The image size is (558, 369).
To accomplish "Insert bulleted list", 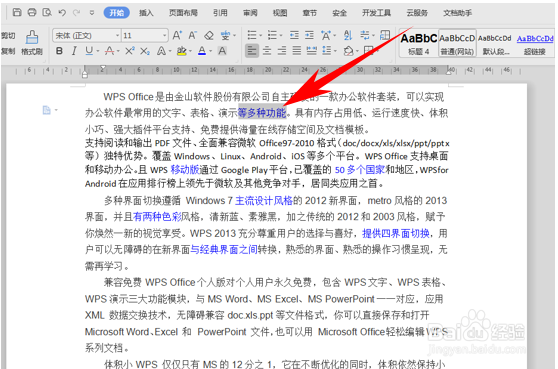I will pos(252,35).
